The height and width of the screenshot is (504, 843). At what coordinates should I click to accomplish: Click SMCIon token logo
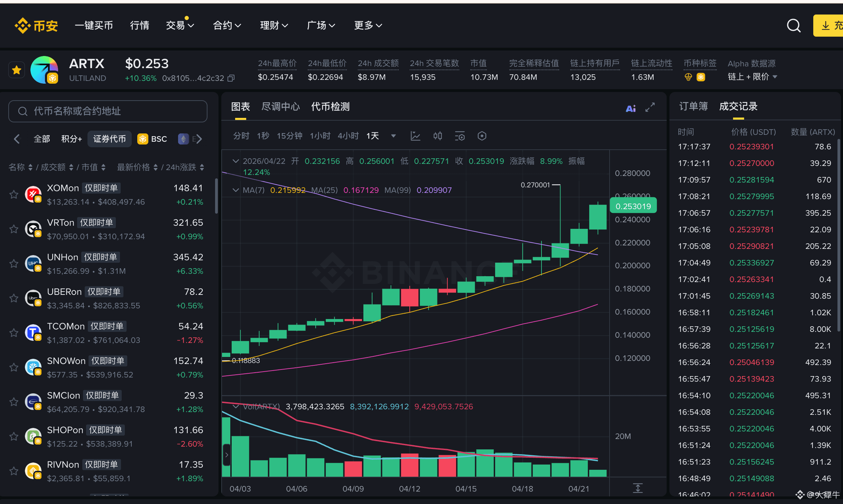click(33, 402)
